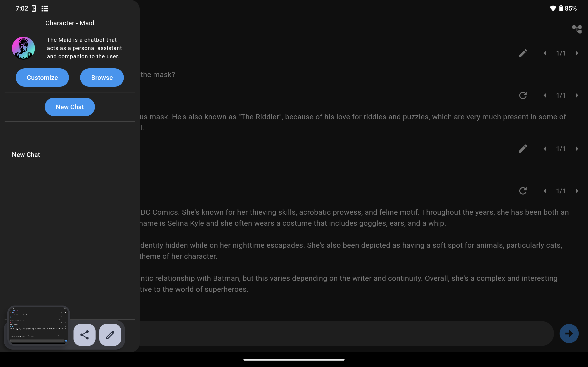Click the Browse button
The image size is (588, 367).
click(x=102, y=78)
